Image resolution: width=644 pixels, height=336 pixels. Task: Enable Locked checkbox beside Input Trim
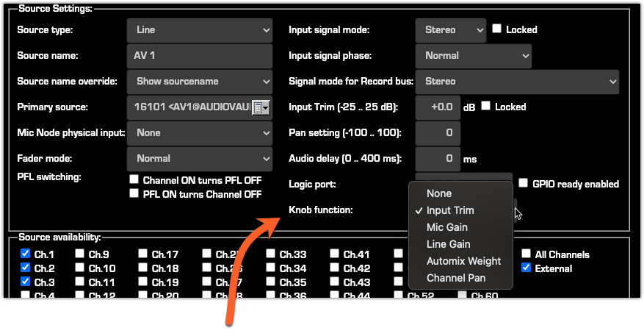(x=486, y=107)
